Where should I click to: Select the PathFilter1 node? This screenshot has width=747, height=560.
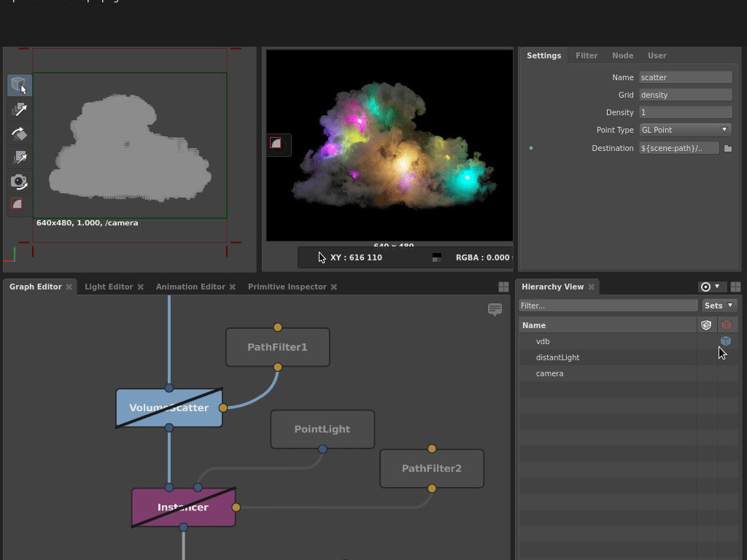(278, 347)
